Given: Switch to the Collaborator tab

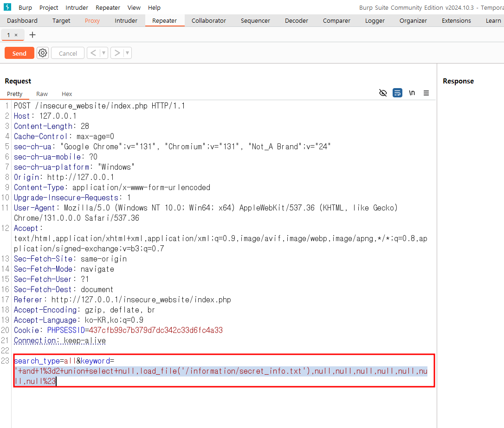Looking at the screenshot, I should point(208,20).
